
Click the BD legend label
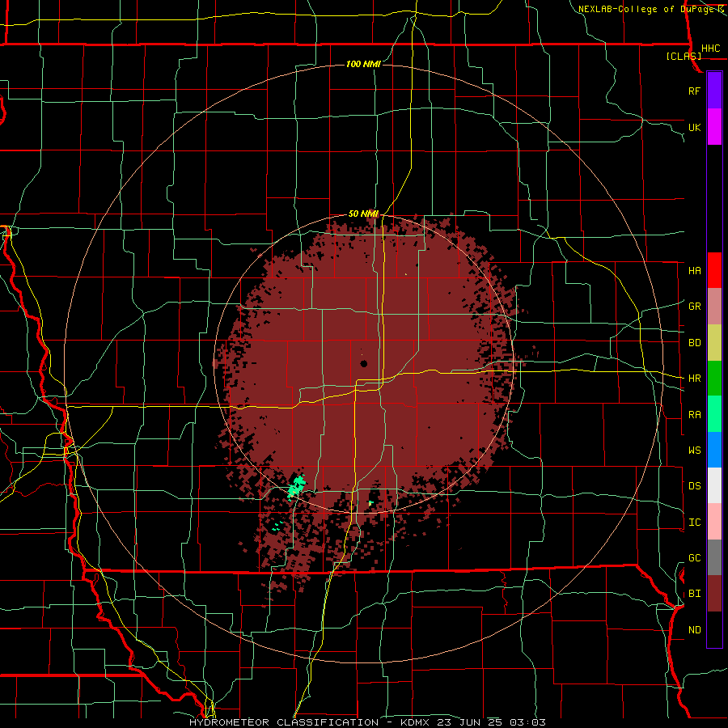(x=694, y=343)
